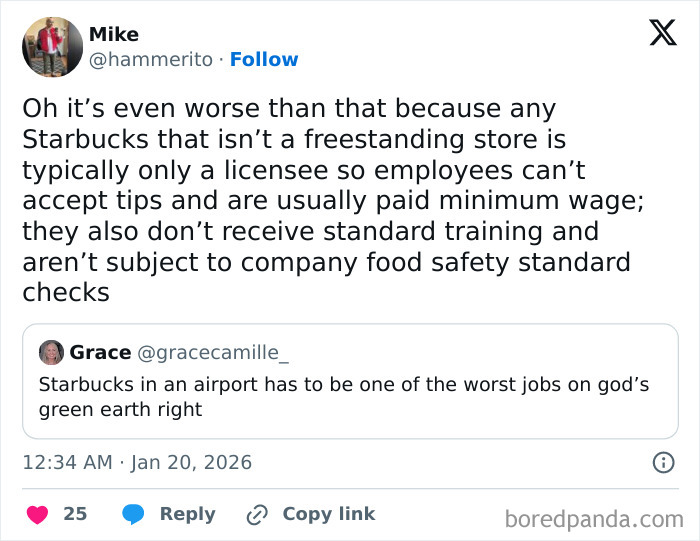
Task: Click the 25 likes count
Action: (75, 514)
